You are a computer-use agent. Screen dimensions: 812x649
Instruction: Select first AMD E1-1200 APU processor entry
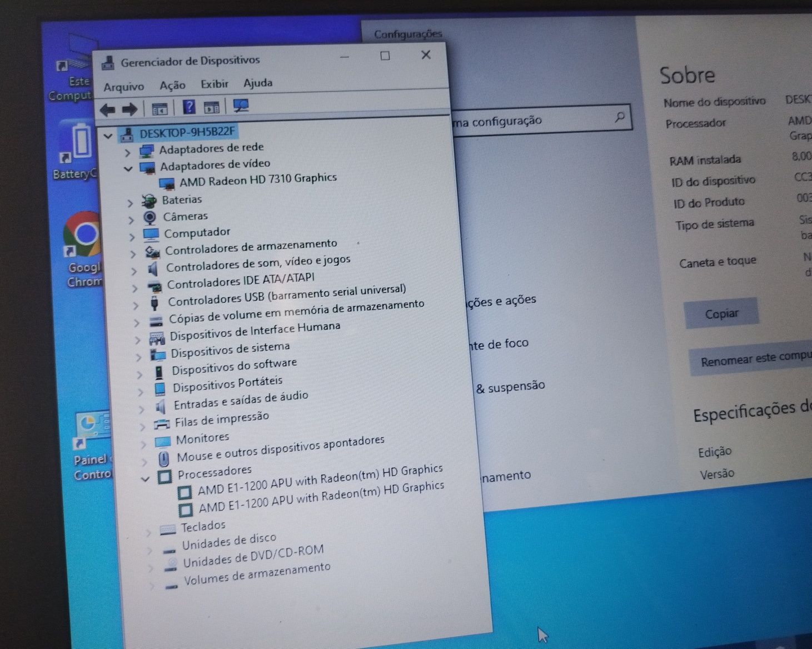click(321, 480)
